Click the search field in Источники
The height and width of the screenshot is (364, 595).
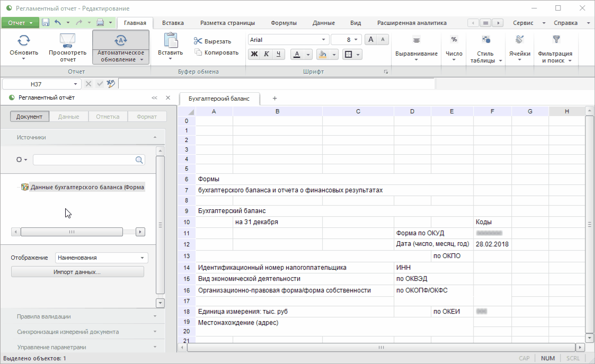84,159
